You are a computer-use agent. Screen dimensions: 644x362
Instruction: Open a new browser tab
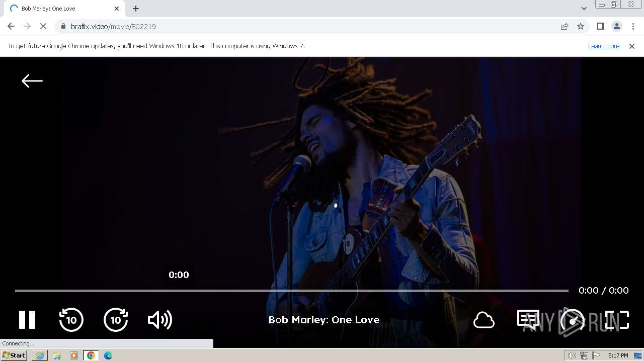[136, 9]
